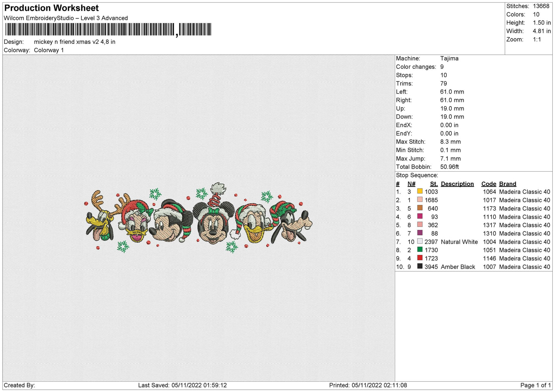Click the purple 1310 color swatch
Screen dimensions: 555x392
tap(420, 233)
